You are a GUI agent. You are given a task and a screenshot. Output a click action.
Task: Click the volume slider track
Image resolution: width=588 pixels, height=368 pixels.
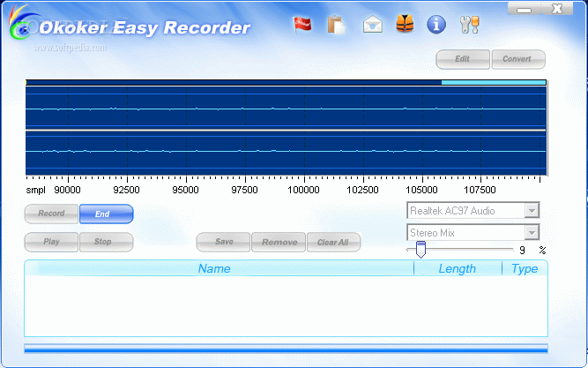click(x=460, y=250)
